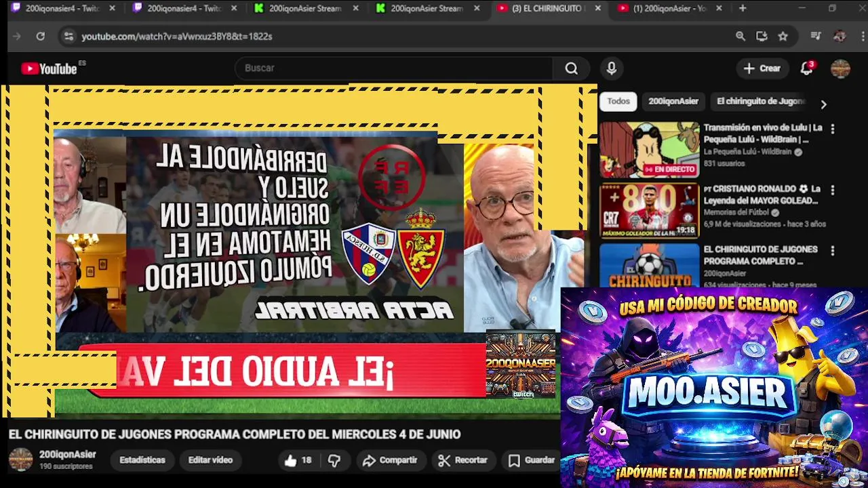868x488 pixels.
Task: Select the 200iqonAsier filter chip
Action: pyautogui.click(x=673, y=101)
